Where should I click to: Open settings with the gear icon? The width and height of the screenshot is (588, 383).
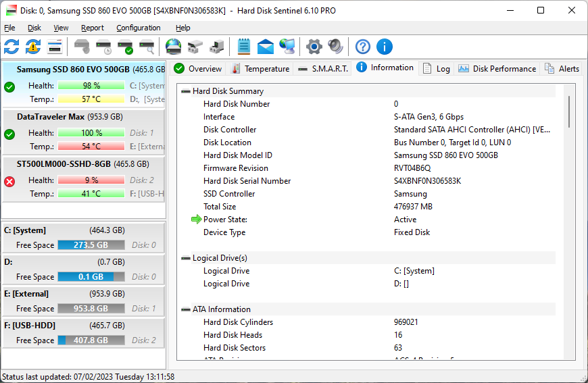pos(314,47)
